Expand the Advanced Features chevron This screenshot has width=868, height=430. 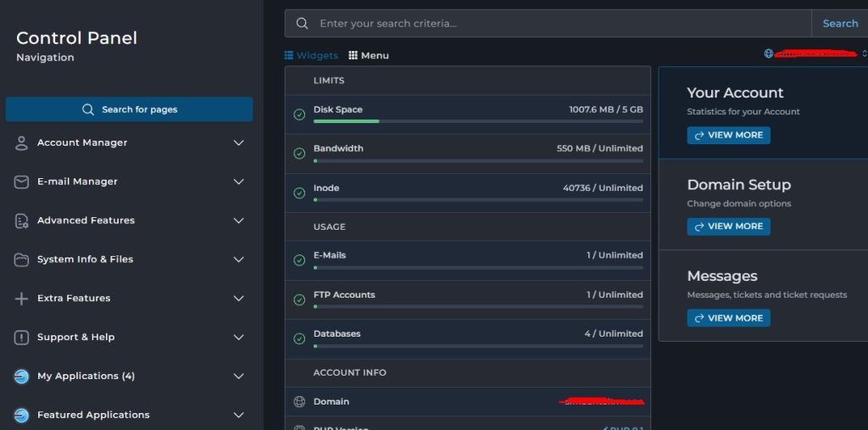[238, 221]
